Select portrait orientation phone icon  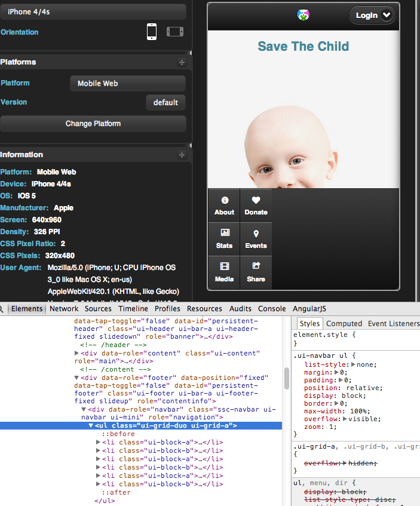tap(152, 32)
